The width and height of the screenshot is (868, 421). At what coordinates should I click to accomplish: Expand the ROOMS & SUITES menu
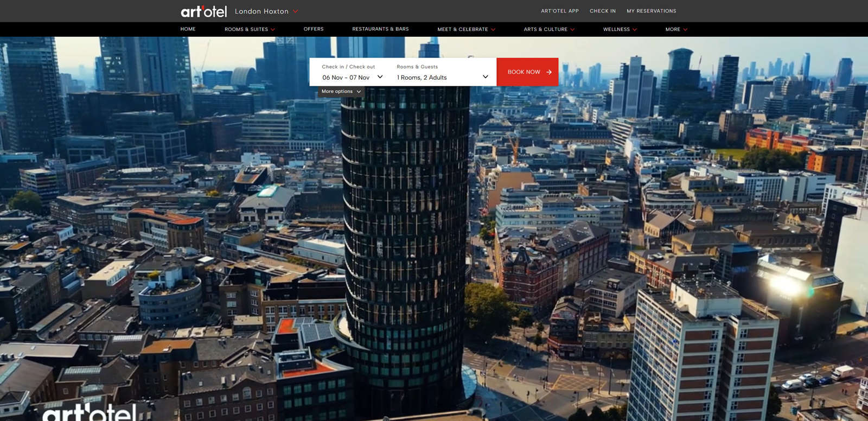250,29
